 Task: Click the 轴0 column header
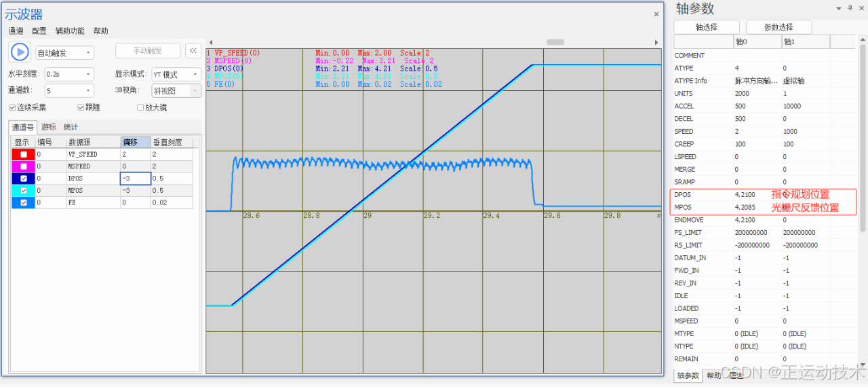tap(757, 42)
